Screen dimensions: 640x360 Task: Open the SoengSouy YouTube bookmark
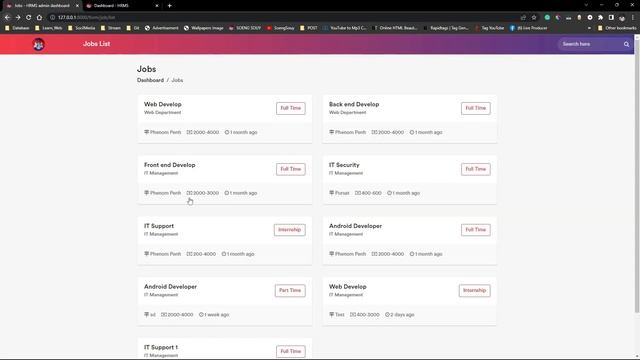point(280,28)
